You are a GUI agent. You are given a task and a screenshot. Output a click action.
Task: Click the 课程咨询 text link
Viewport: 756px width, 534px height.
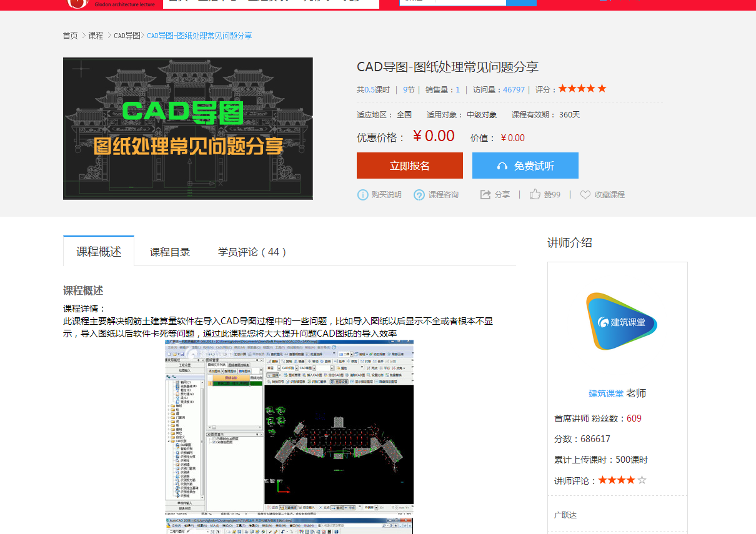point(444,195)
